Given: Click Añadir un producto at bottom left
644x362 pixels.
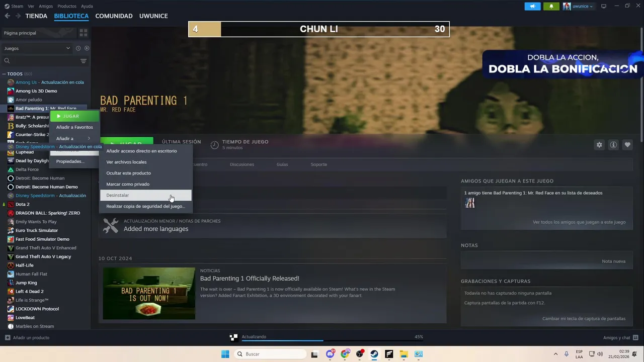Looking at the screenshot, I should click(x=27, y=338).
